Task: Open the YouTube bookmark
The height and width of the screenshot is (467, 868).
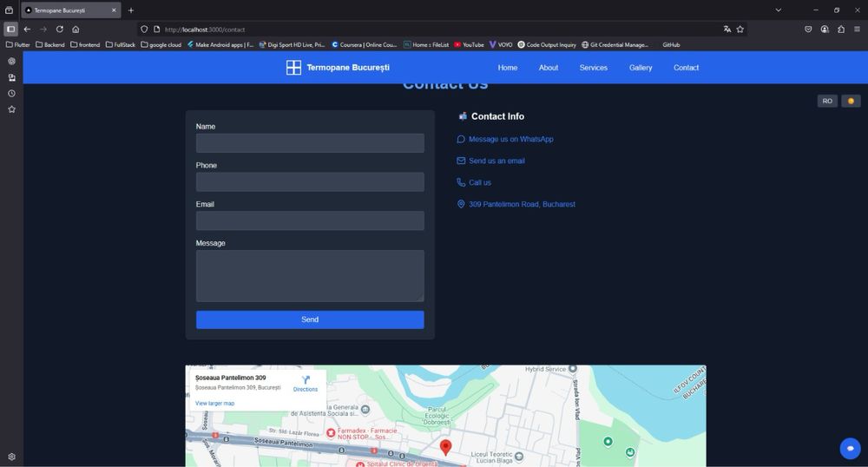Action: 469,45
